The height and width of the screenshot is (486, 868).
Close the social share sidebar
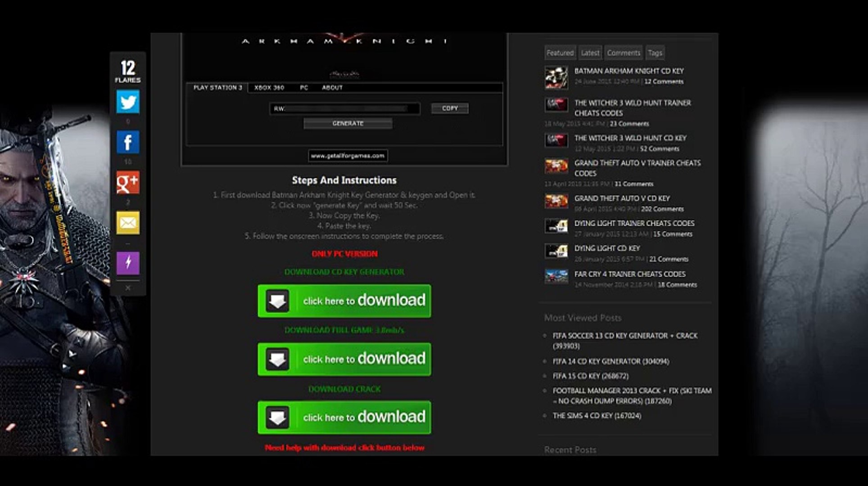[128, 288]
